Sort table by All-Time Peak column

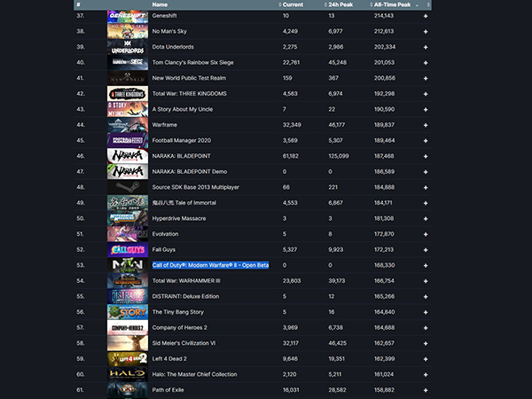pos(392,4)
